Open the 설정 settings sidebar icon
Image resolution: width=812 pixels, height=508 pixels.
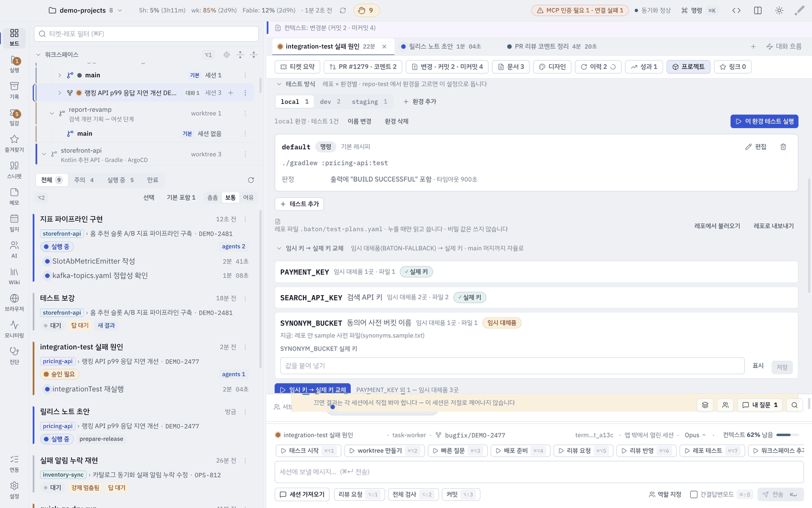[14, 490]
